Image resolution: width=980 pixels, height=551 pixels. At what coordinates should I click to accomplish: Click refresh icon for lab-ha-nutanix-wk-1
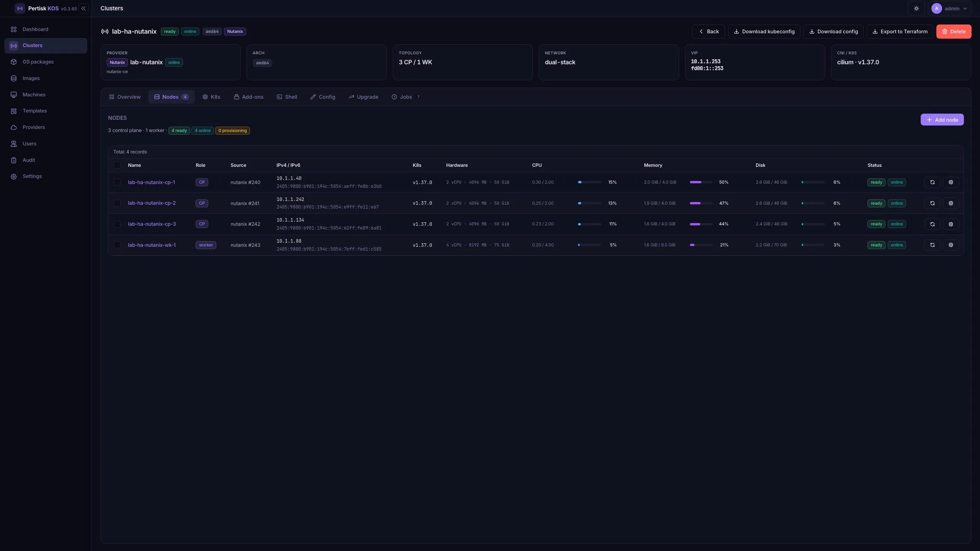(x=932, y=245)
